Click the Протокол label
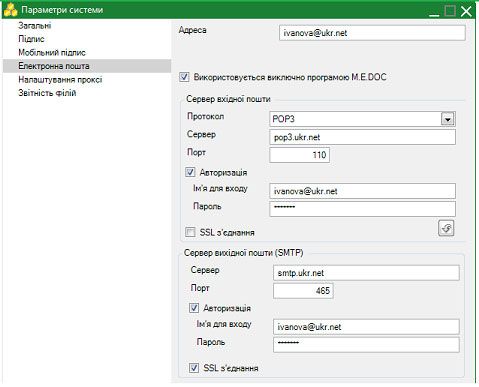479x387 pixels. click(x=206, y=116)
